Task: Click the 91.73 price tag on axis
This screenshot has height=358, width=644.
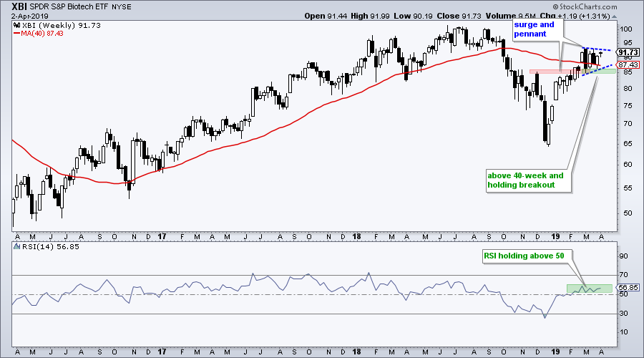Action: click(x=628, y=52)
